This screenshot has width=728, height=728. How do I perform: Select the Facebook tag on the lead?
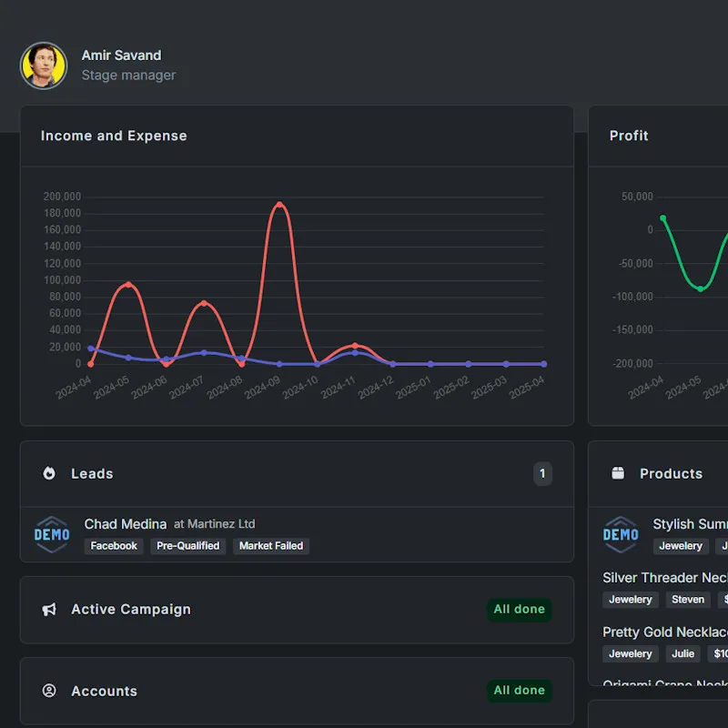(x=114, y=546)
